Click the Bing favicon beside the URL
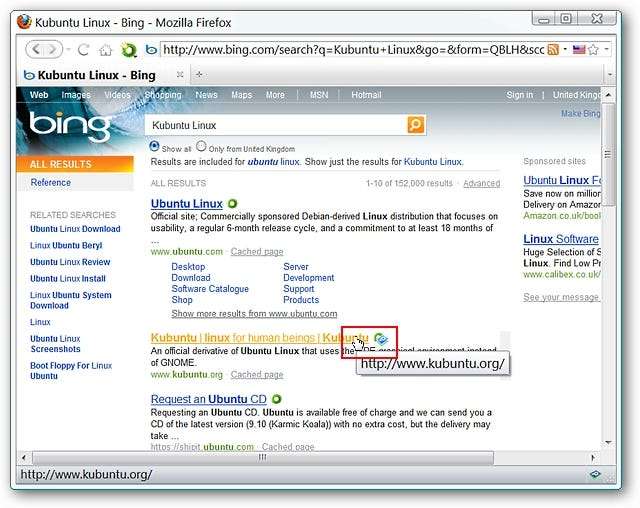 pos(151,50)
